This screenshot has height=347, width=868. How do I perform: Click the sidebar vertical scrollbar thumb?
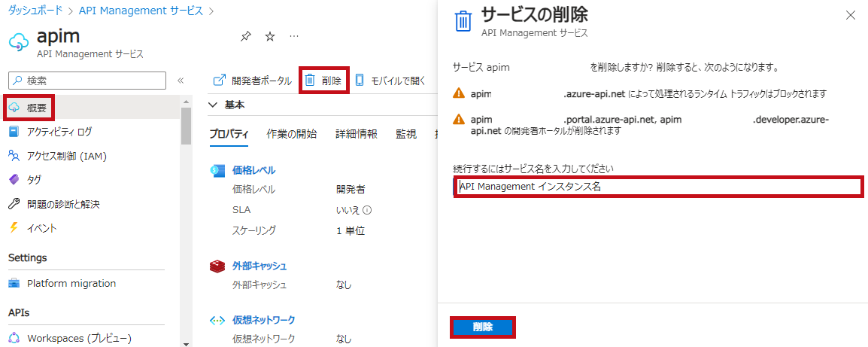[186, 126]
